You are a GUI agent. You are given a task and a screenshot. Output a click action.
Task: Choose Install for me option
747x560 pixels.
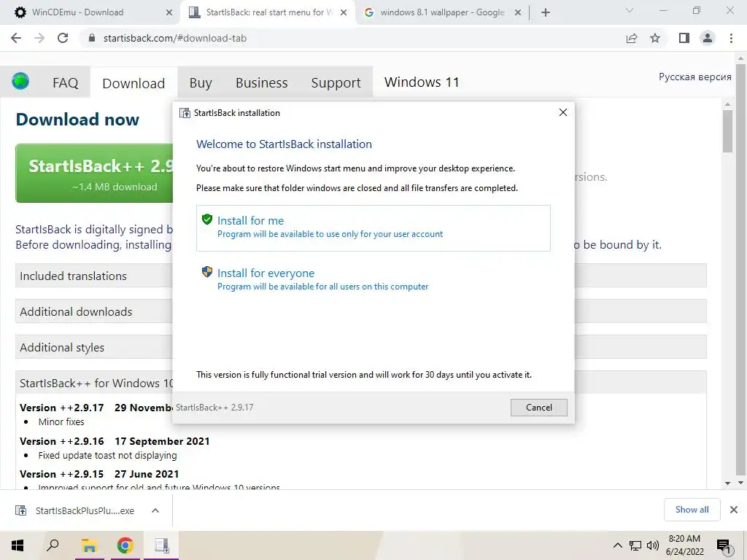[373, 227]
